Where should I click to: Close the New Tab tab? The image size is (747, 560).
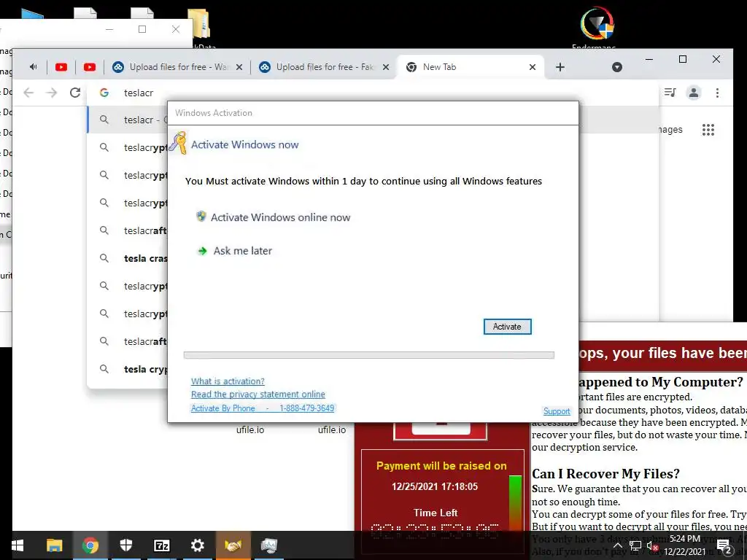(533, 67)
